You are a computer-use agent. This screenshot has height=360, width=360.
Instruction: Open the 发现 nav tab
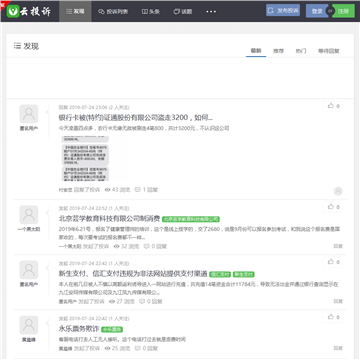(x=75, y=11)
